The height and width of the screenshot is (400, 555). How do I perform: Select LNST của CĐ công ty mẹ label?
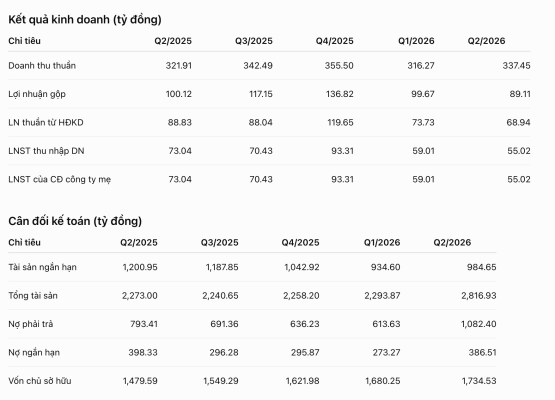pyautogui.click(x=60, y=179)
